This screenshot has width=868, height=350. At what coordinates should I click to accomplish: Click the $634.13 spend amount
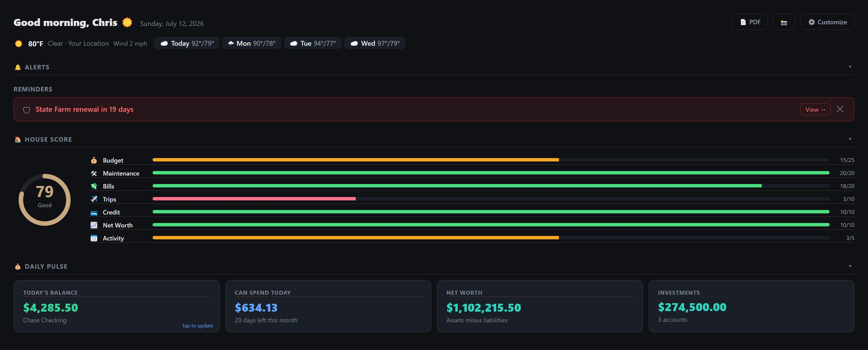(x=256, y=308)
